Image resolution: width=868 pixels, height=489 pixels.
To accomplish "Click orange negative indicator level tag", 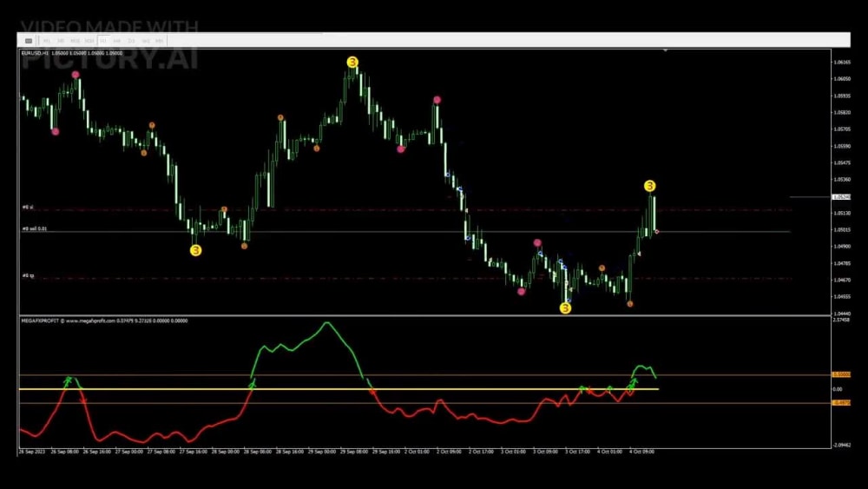I will click(x=841, y=403).
